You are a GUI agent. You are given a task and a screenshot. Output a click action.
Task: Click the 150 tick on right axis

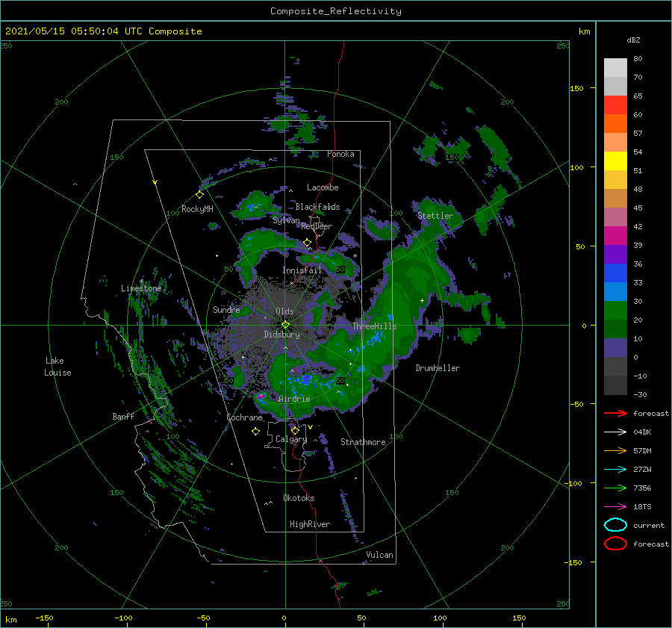576,88
